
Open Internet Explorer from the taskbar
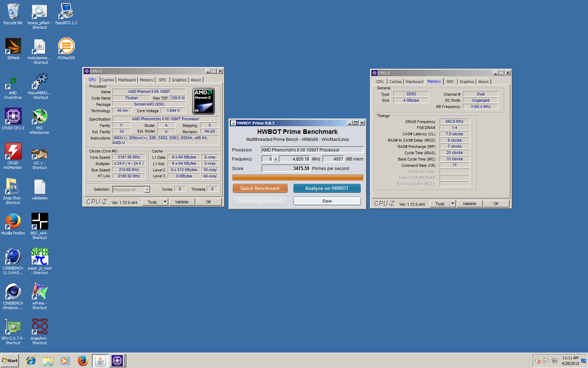31,360
